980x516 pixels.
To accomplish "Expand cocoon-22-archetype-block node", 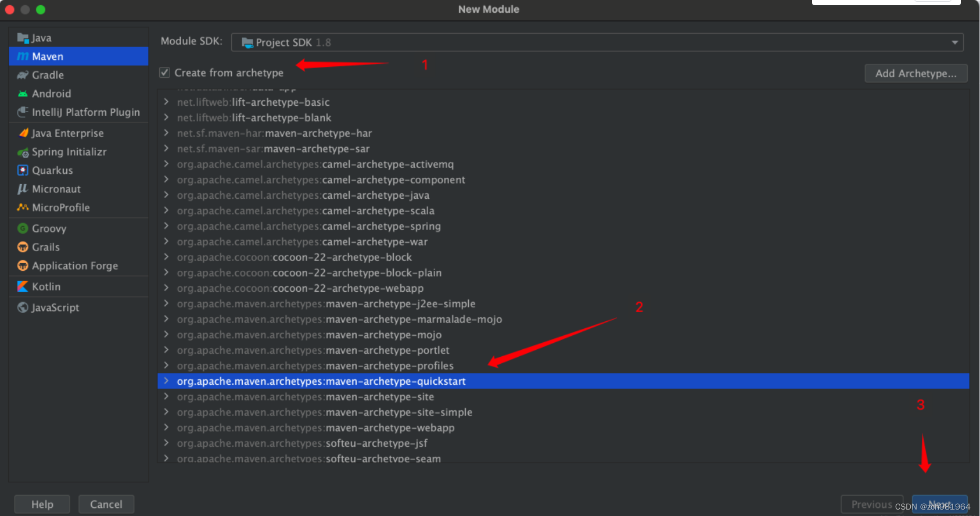I will point(166,257).
